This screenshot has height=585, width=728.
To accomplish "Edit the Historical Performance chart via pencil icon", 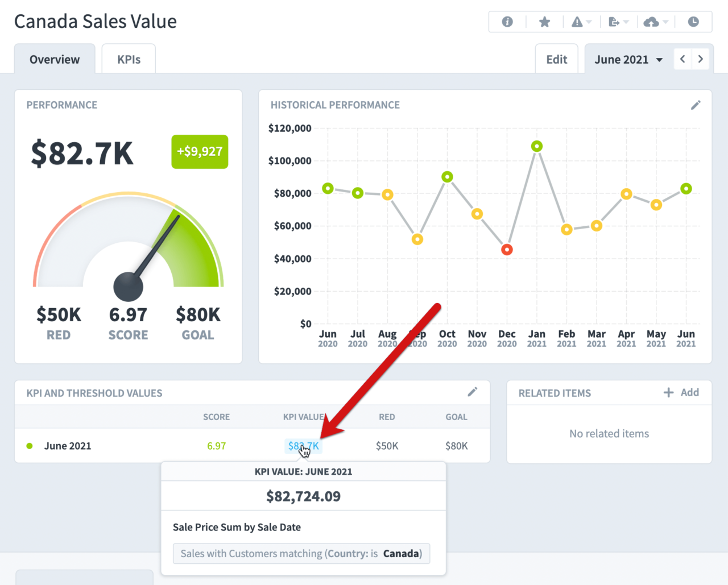I will [x=696, y=105].
